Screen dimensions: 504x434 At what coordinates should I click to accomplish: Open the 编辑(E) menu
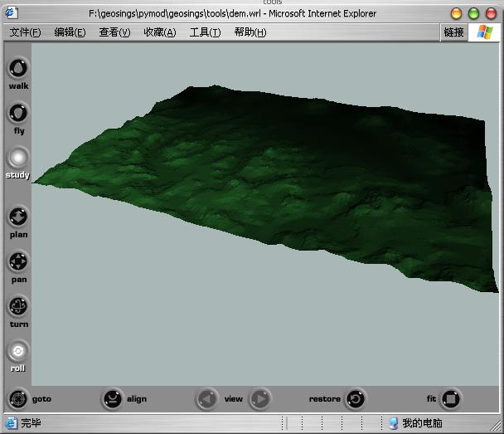70,32
